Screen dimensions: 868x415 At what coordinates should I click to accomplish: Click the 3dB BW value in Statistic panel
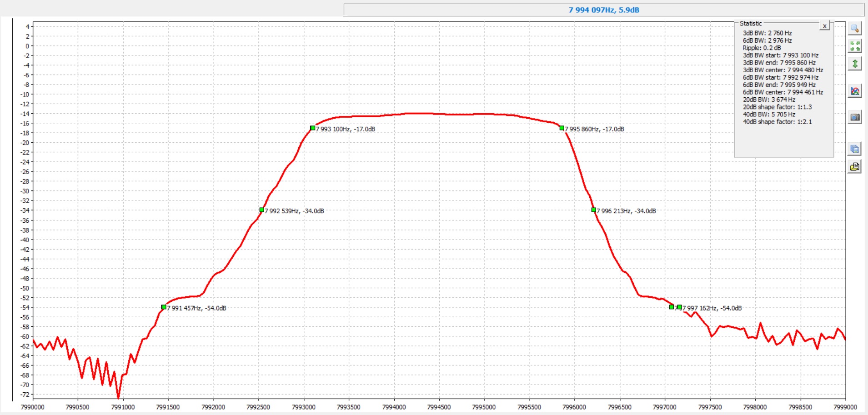(x=767, y=33)
